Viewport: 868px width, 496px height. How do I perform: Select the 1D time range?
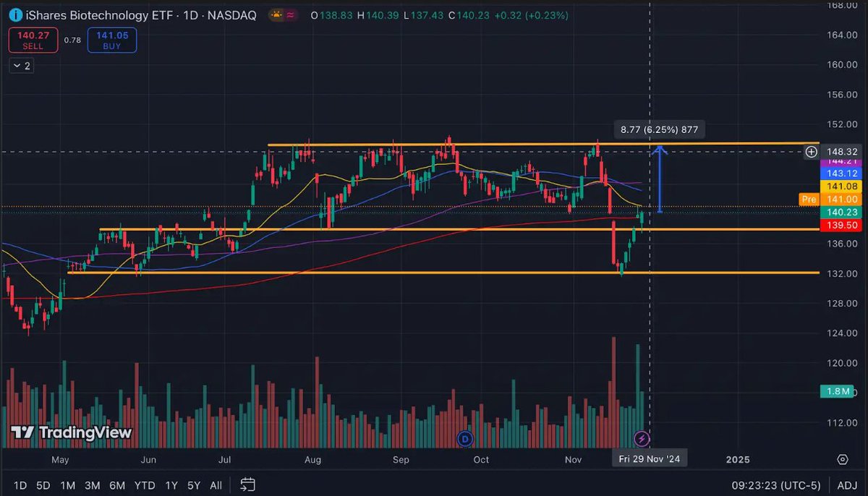[x=20, y=484]
